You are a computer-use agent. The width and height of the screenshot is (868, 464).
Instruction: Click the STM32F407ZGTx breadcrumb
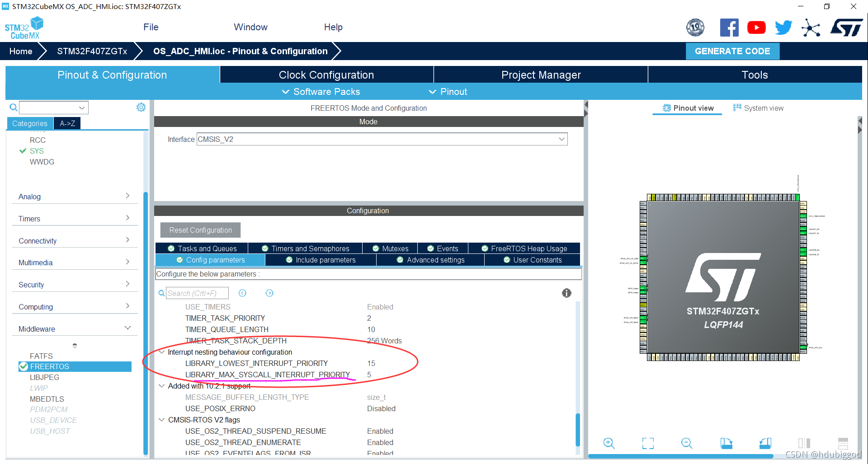click(x=92, y=51)
